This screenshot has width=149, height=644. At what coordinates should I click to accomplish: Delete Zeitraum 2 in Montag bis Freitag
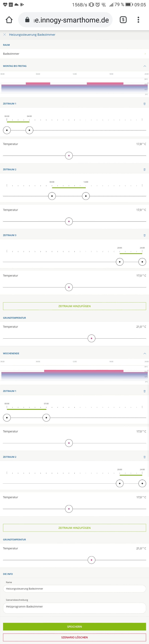point(144,169)
